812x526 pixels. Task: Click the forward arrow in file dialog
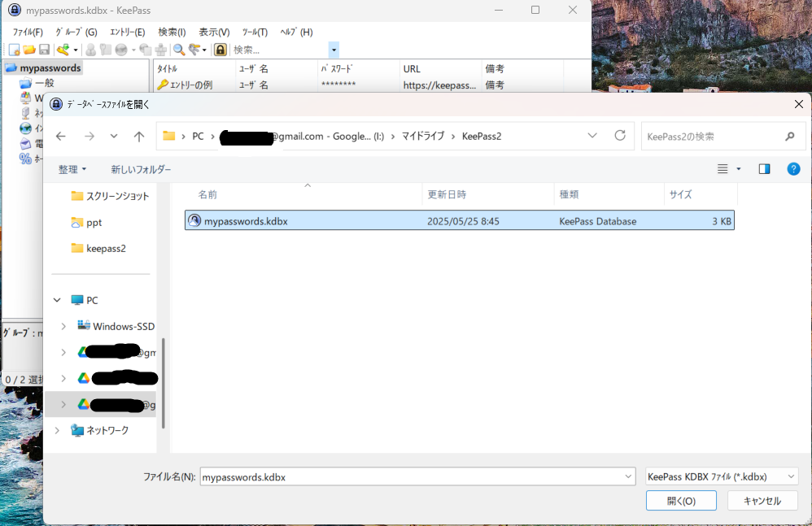(x=89, y=136)
